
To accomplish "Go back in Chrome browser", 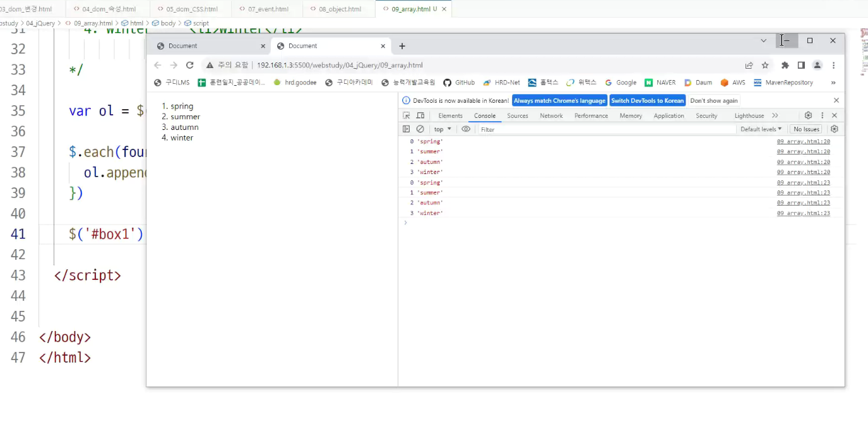I will coord(158,65).
